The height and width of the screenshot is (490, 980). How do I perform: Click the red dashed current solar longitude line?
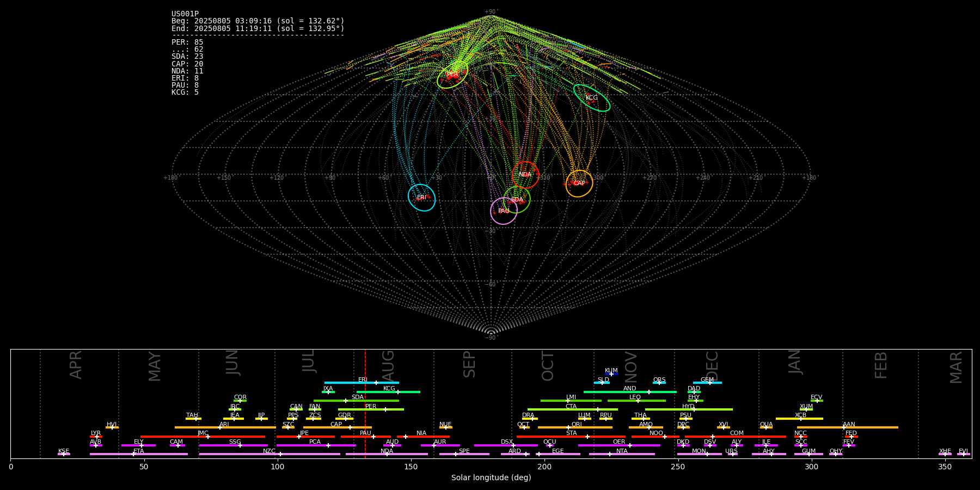365,403
